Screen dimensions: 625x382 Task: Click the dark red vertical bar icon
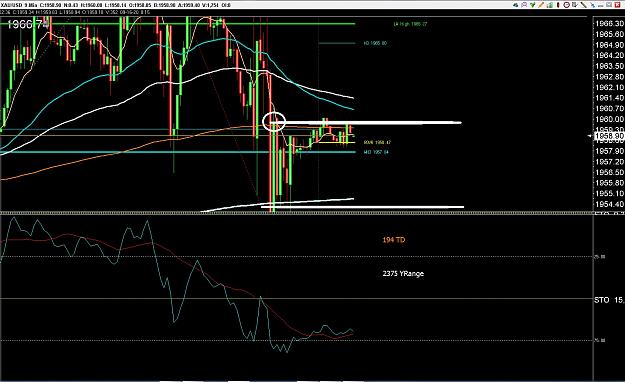(x=558, y=5)
